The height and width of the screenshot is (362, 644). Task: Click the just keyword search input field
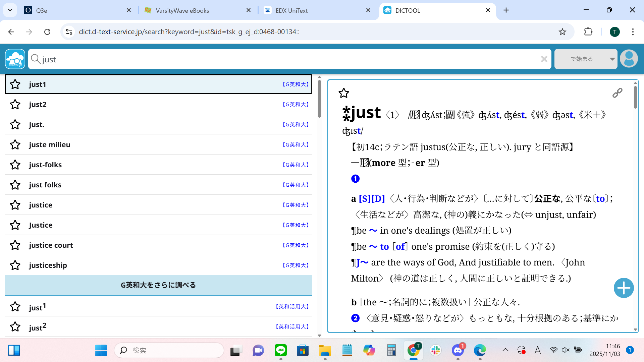click(288, 59)
